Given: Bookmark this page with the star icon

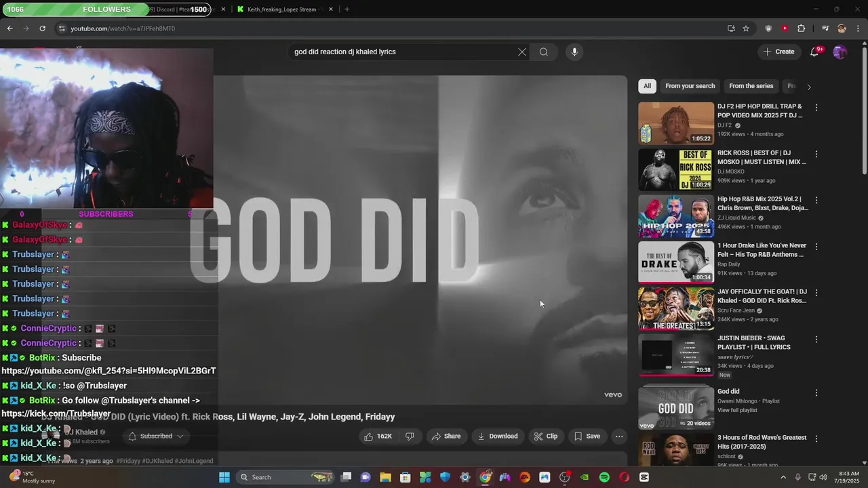Looking at the screenshot, I should tap(746, 28).
